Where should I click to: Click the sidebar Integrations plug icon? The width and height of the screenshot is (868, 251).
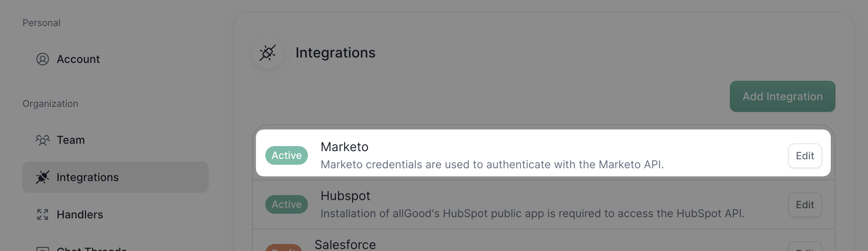[43, 177]
